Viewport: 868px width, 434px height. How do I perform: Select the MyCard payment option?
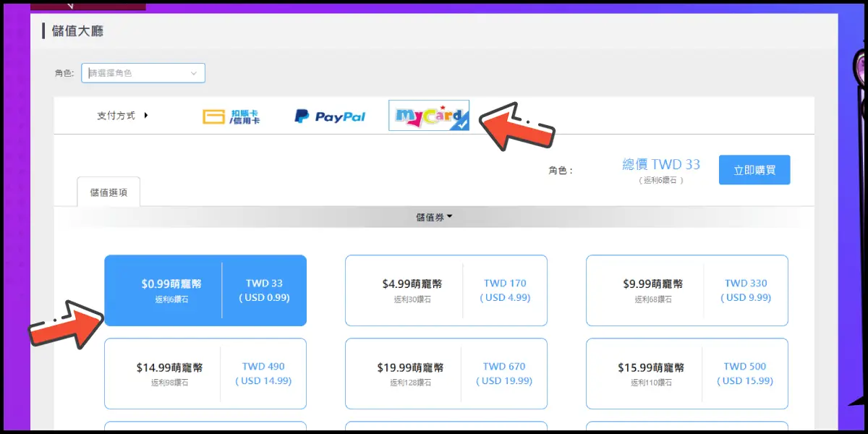[429, 116]
